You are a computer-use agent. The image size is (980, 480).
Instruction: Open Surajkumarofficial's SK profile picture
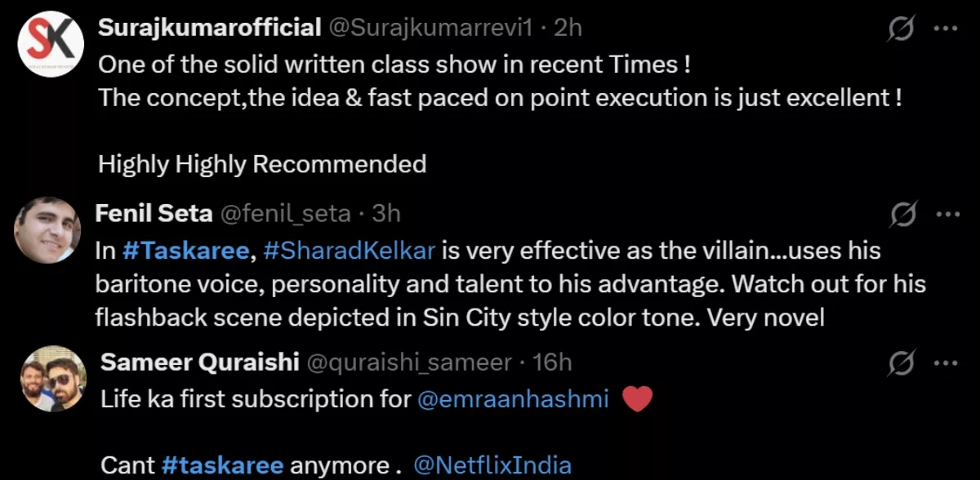[51, 43]
